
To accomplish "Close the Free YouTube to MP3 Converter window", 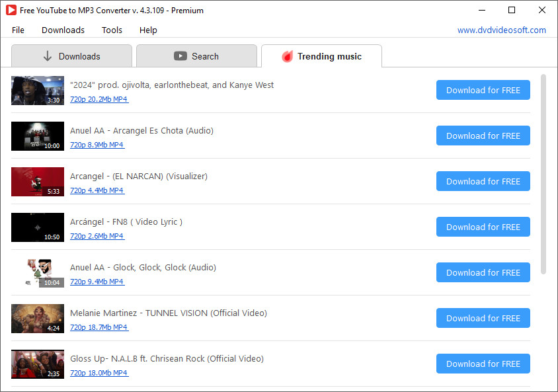I will coord(542,10).
